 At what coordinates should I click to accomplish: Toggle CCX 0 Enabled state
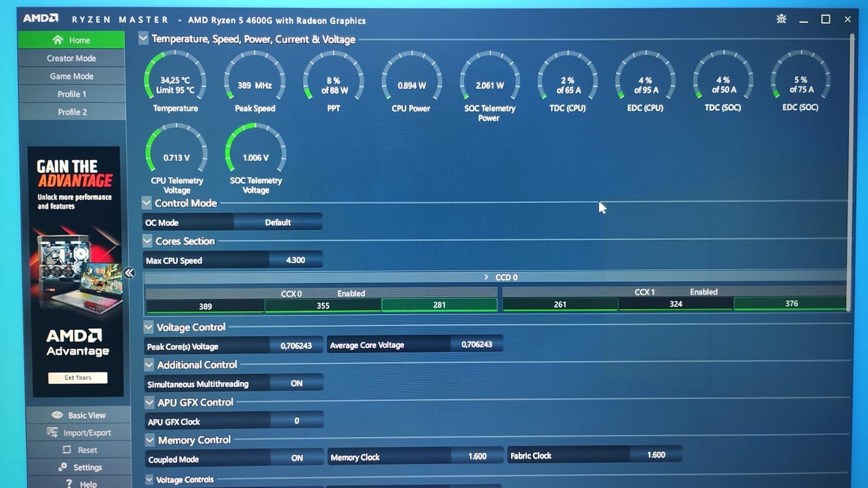click(351, 293)
